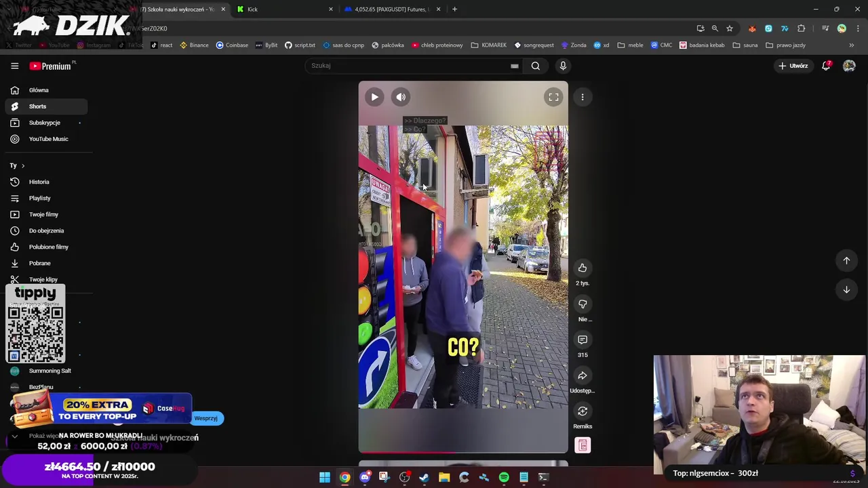Play the paused Shorts video
The image size is (868, 488).
pyautogui.click(x=374, y=97)
